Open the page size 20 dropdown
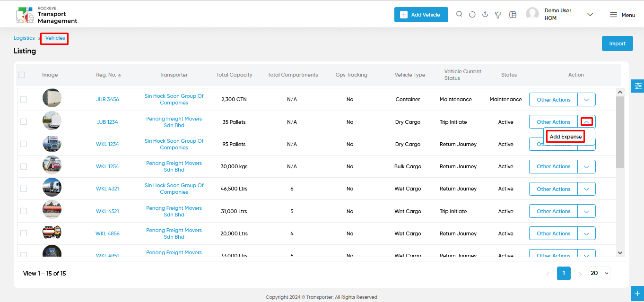The height and width of the screenshot is (302, 644). tap(600, 273)
